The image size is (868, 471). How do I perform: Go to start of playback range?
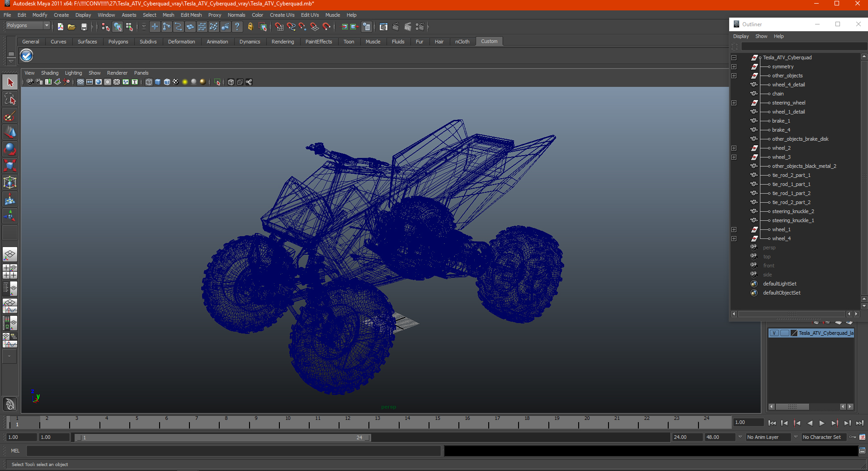click(x=772, y=423)
